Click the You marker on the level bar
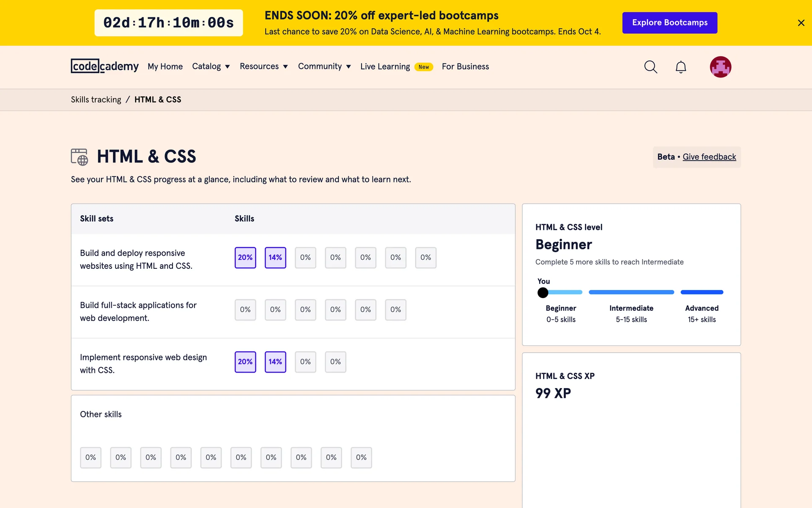 coord(543,293)
